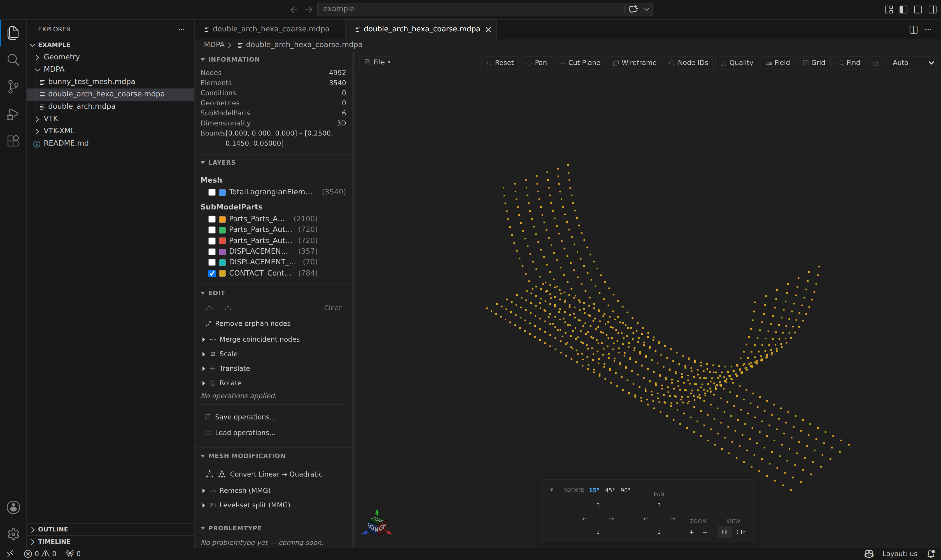
Task: Expand the Translate operation
Action: (x=204, y=369)
